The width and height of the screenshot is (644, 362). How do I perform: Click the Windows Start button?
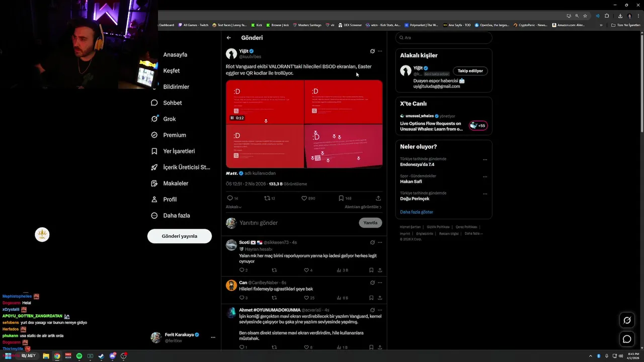pos(8,356)
